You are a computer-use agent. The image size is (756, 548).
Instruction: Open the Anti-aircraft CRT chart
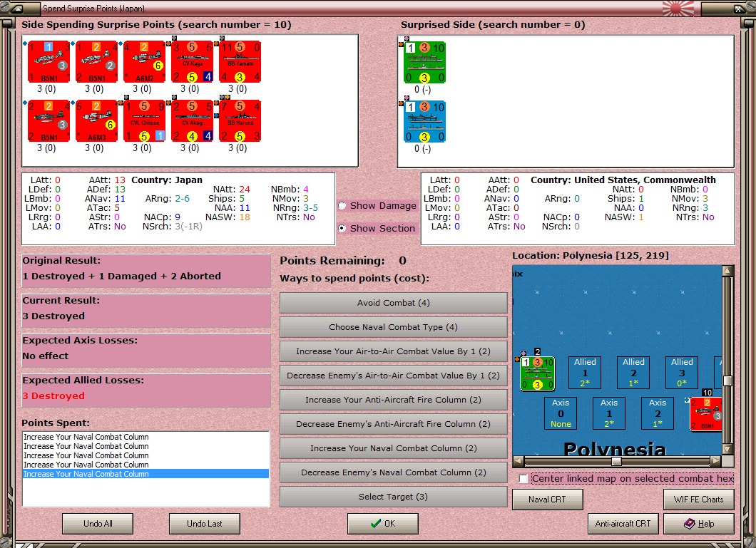pos(623,524)
